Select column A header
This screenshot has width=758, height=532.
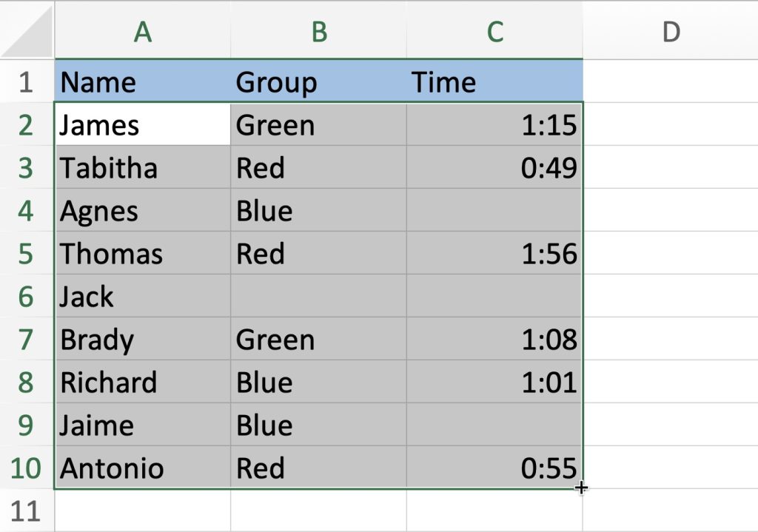(142, 32)
